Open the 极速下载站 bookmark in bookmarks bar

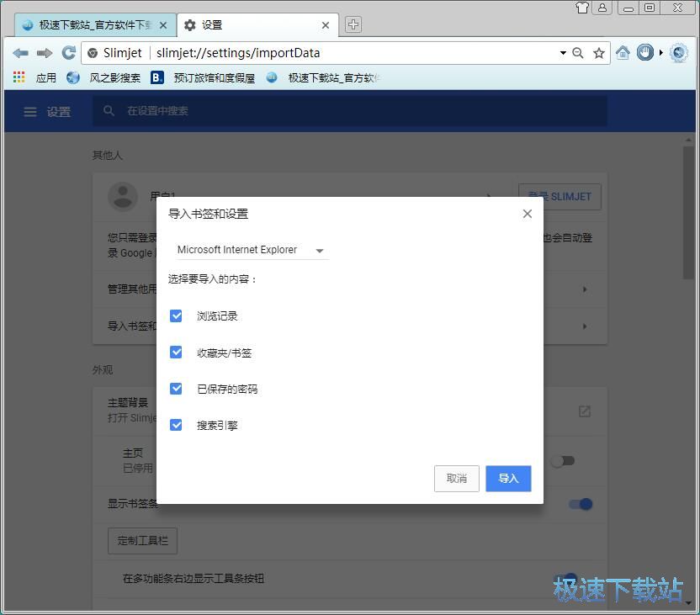click(323, 77)
